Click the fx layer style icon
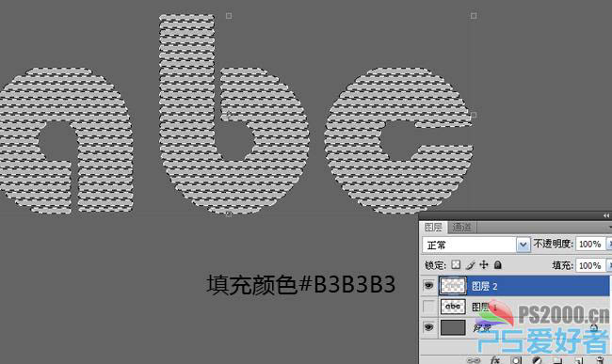Image resolution: width=612 pixels, height=364 pixels. 495,360
